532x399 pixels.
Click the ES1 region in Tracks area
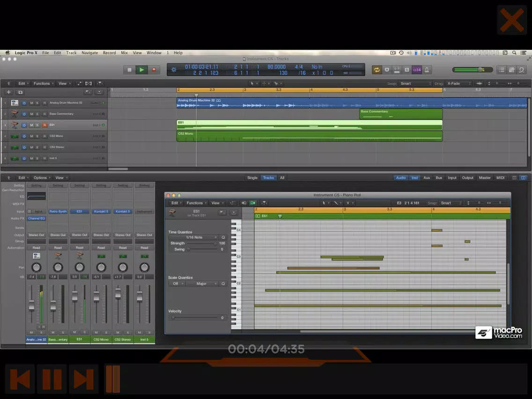point(310,125)
